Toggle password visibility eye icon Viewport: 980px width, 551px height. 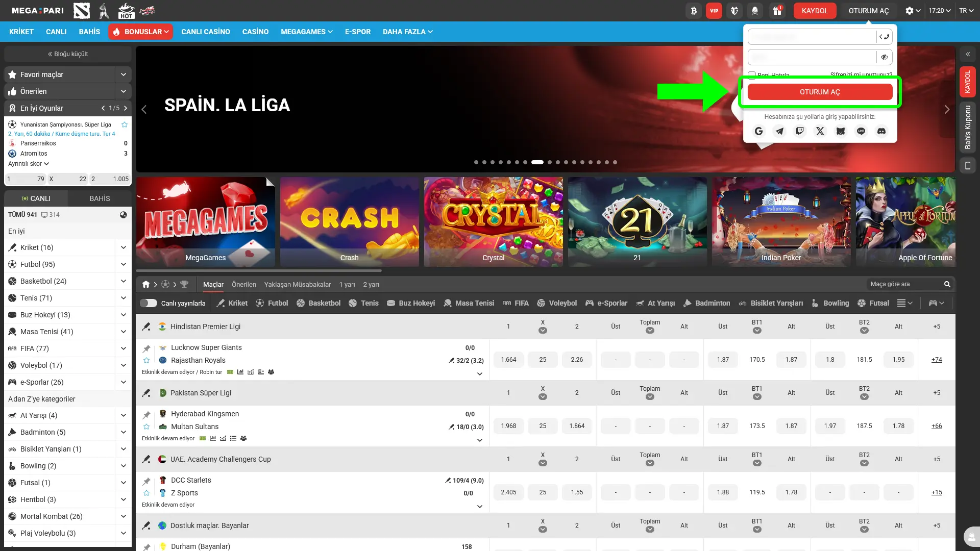[885, 57]
